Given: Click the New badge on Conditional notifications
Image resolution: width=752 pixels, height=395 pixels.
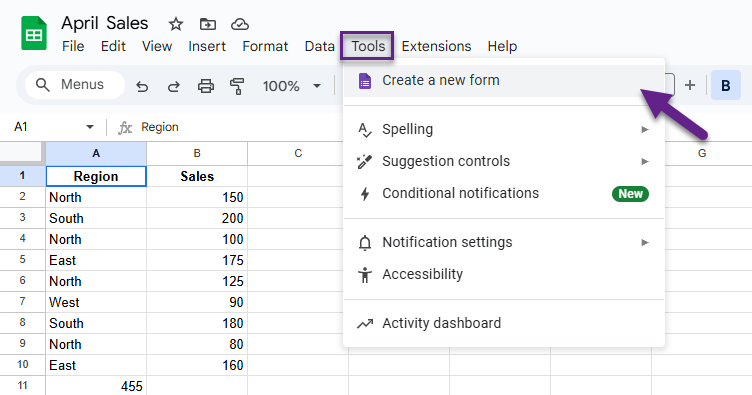Looking at the screenshot, I should click(x=630, y=194).
